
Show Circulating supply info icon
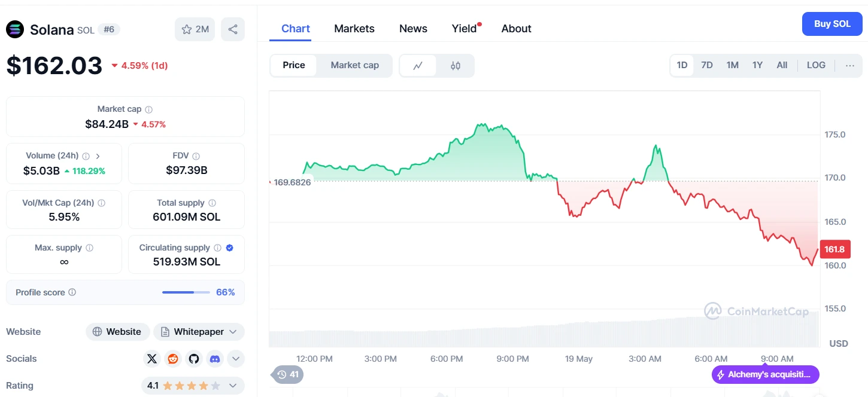pos(217,248)
